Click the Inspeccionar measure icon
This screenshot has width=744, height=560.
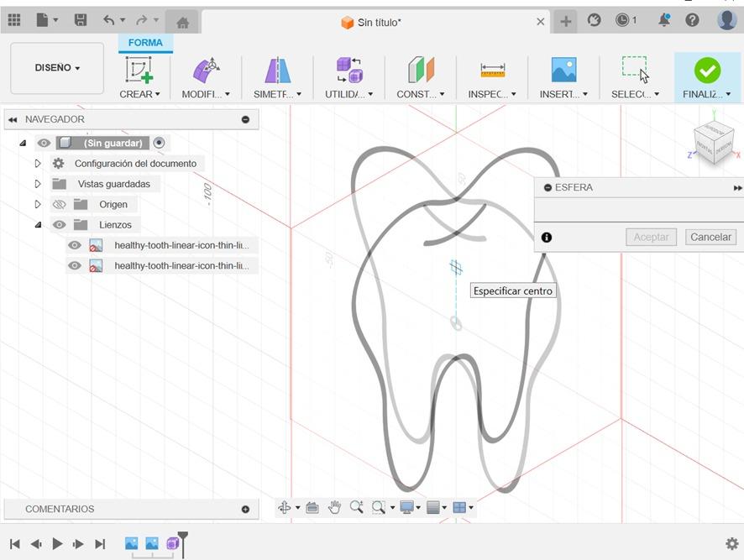tap(493, 71)
